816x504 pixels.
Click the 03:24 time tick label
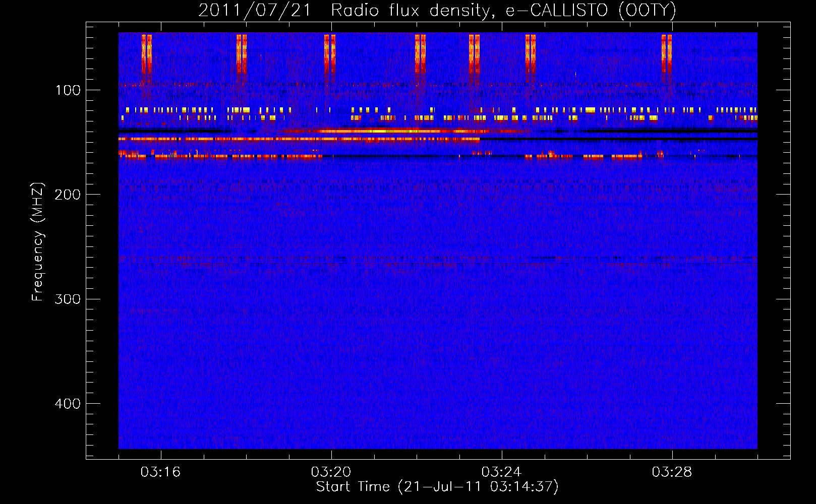(501, 472)
